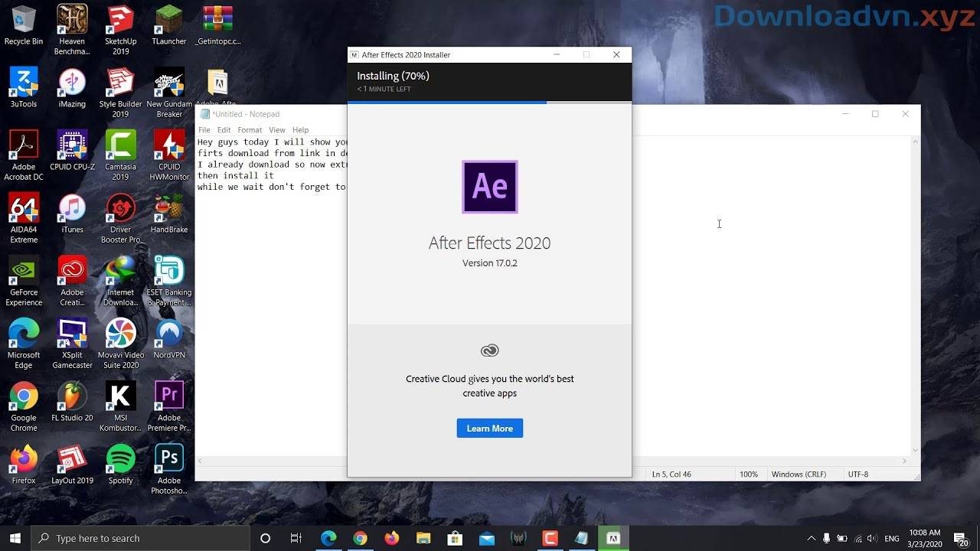
Task: Launch Spotify desktop shortcut
Action: [120, 465]
